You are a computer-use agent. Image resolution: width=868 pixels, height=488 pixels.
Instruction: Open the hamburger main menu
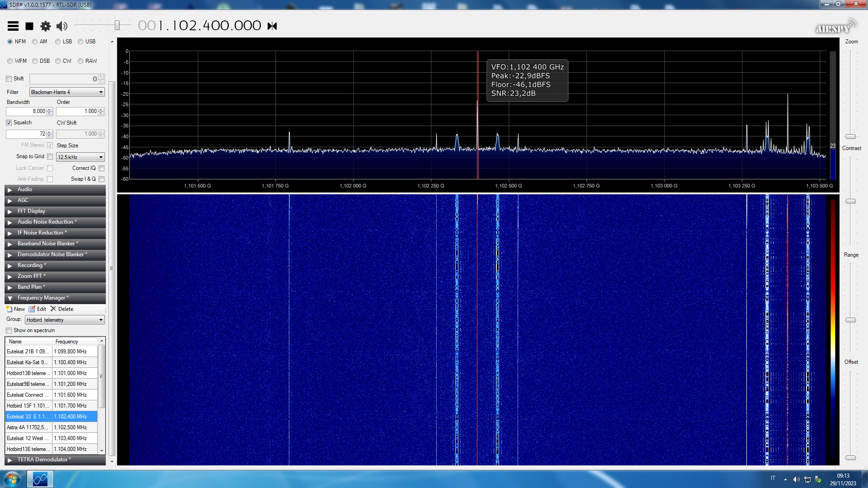tap(13, 26)
